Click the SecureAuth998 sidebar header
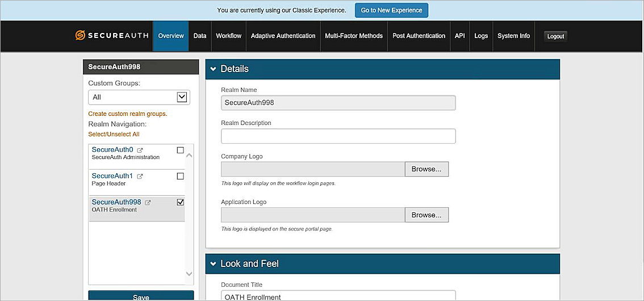Image resolution: width=644 pixels, height=301 pixels. pos(141,67)
